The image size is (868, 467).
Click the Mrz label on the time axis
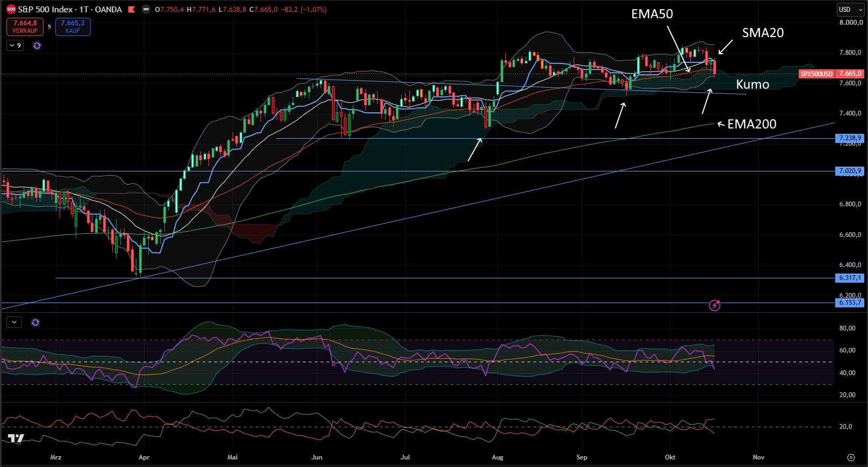pyautogui.click(x=56, y=457)
